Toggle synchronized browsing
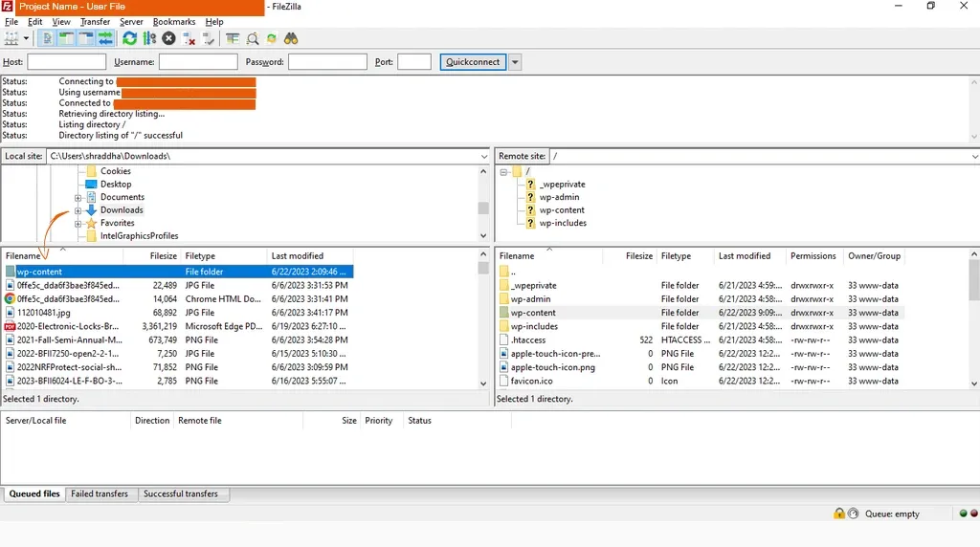980x547 pixels. (x=272, y=38)
